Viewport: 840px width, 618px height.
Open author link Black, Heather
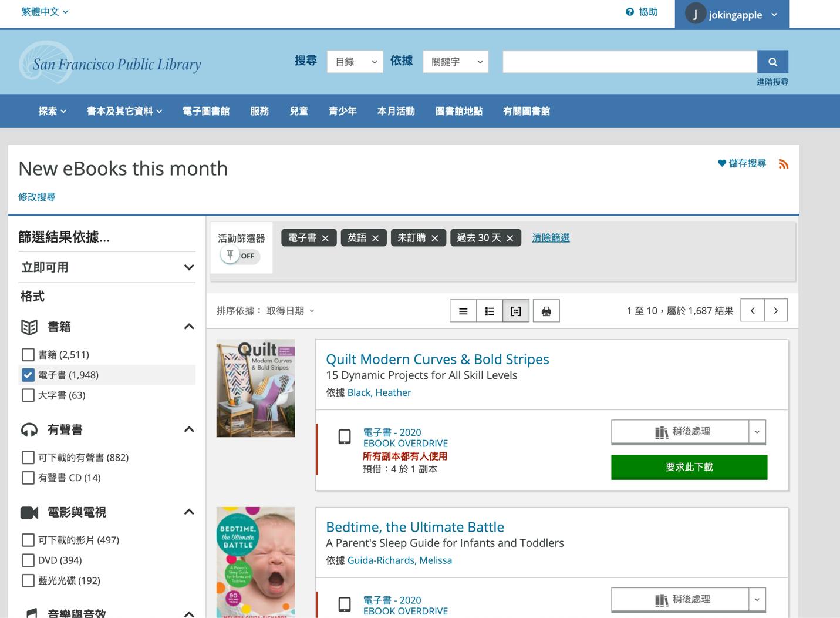pyautogui.click(x=379, y=392)
